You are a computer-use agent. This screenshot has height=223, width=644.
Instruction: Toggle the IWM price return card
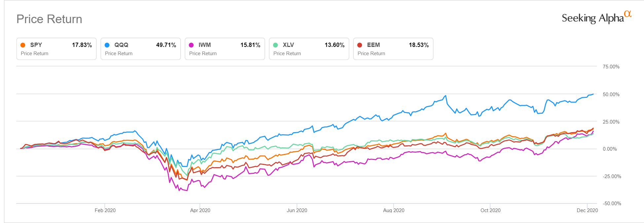(225, 49)
